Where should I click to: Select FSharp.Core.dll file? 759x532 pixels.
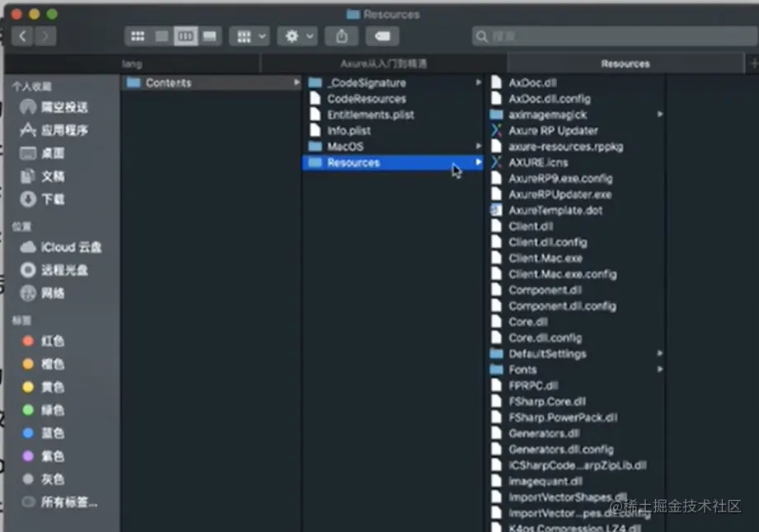point(575,401)
